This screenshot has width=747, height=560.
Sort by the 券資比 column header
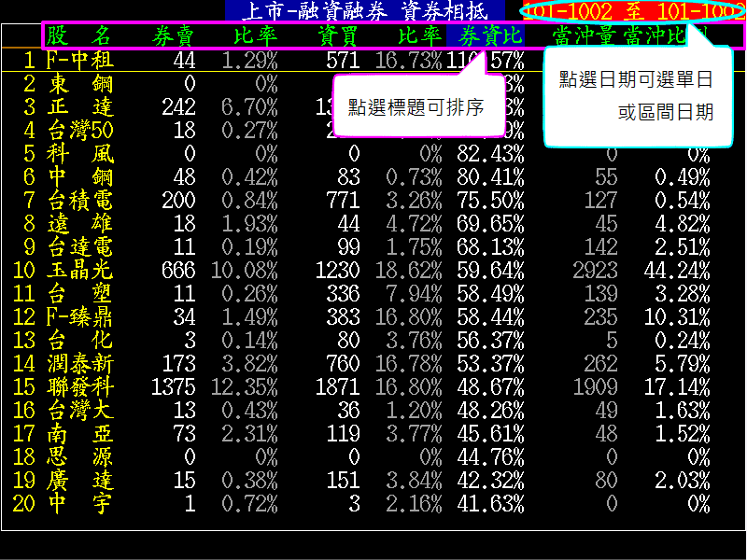click(486, 36)
